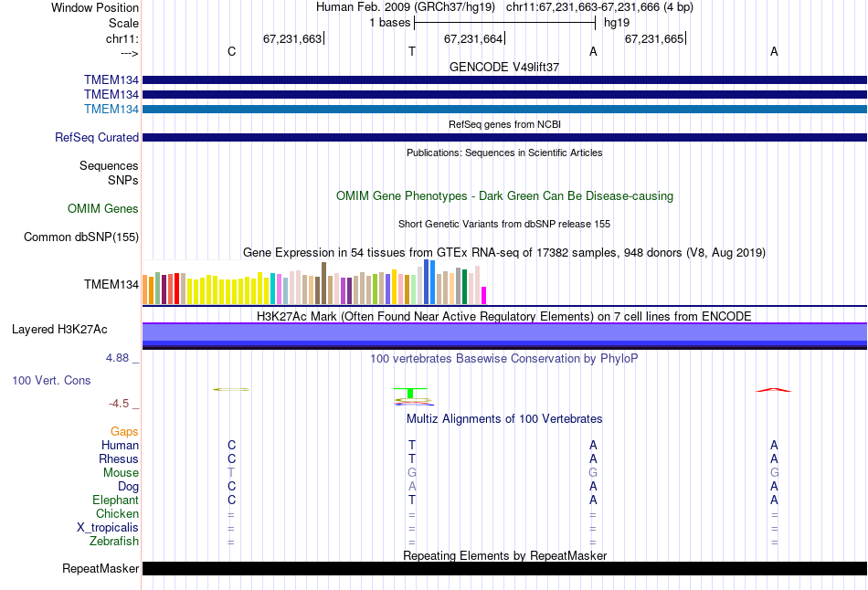
Task: Click the 1 bases scale bar
Action: [x=504, y=23]
